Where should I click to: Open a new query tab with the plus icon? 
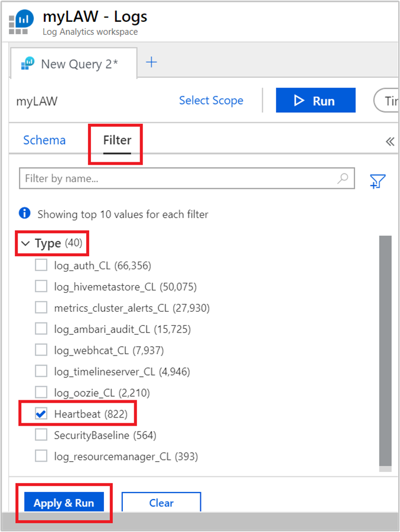152,61
